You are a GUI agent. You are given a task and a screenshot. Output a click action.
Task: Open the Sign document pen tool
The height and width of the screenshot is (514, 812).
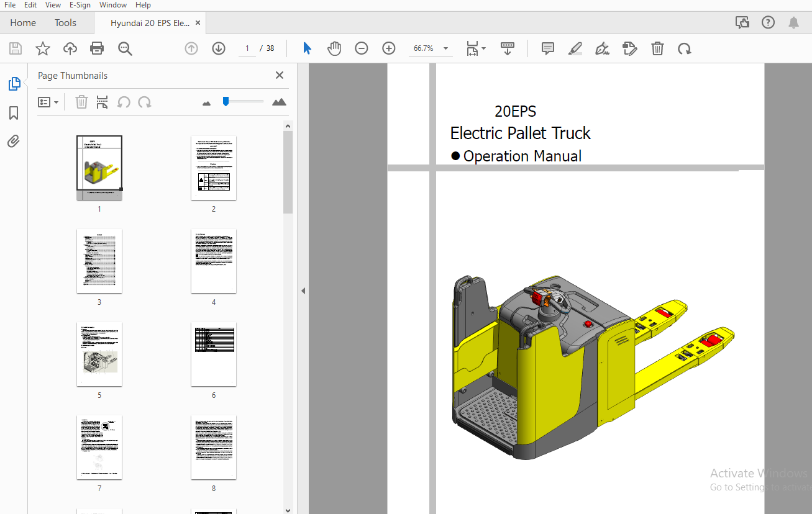click(602, 48)
